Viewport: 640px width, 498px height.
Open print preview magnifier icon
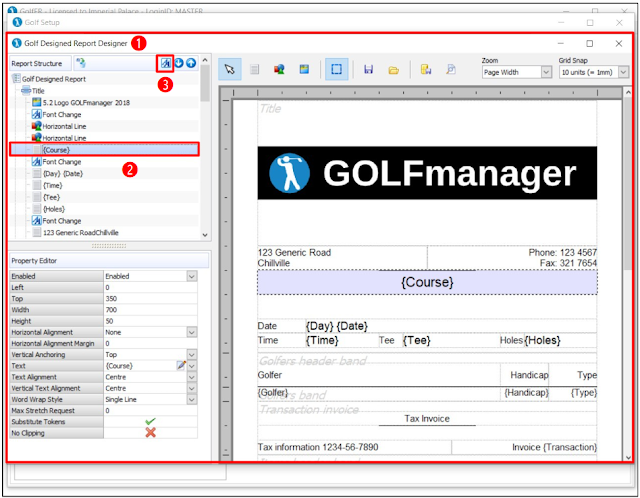[451, 69]
